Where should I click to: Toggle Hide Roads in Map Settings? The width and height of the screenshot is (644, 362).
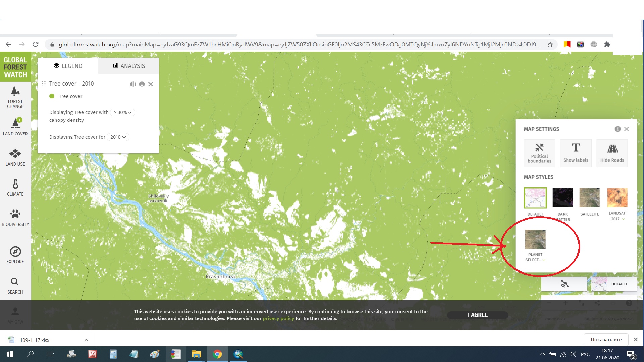pos(612,153)
